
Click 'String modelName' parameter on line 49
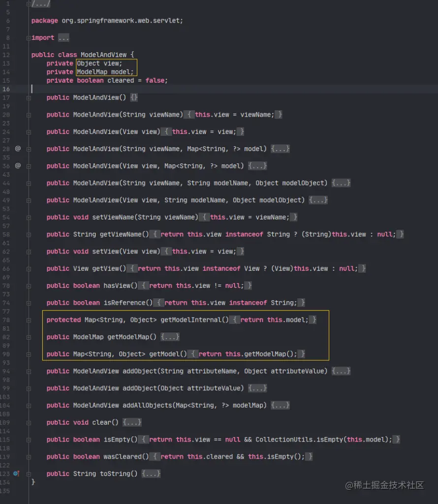195,200
